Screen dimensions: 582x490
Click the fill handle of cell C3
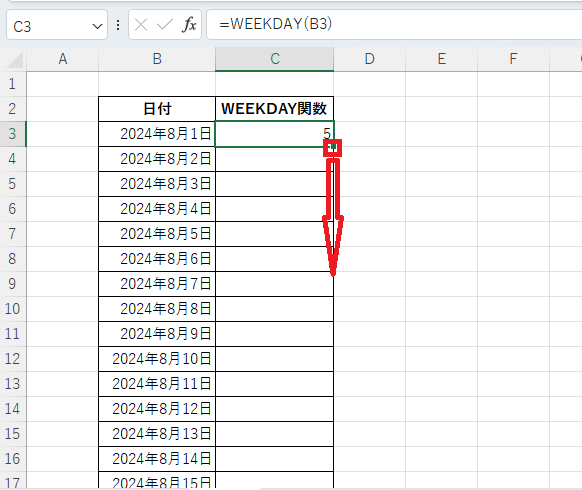333,147
